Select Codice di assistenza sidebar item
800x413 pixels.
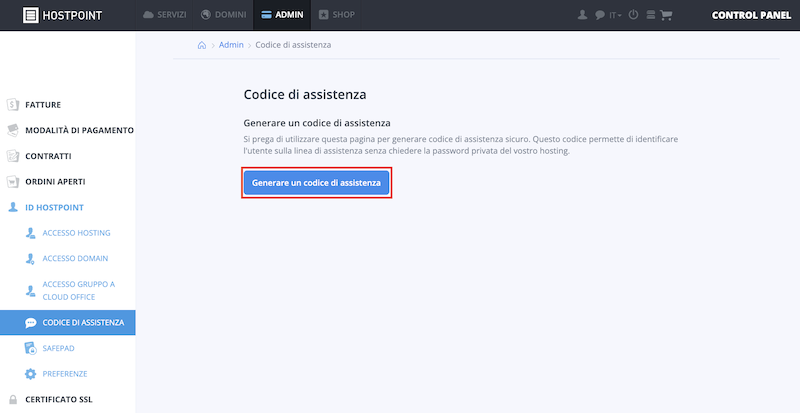(x=68, y=323)
